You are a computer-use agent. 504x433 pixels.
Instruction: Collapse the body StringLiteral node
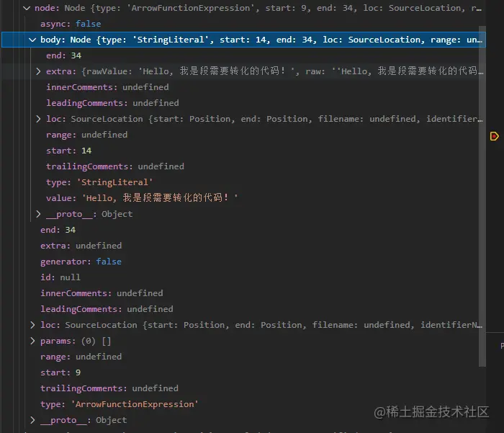(x=32, y=40)
